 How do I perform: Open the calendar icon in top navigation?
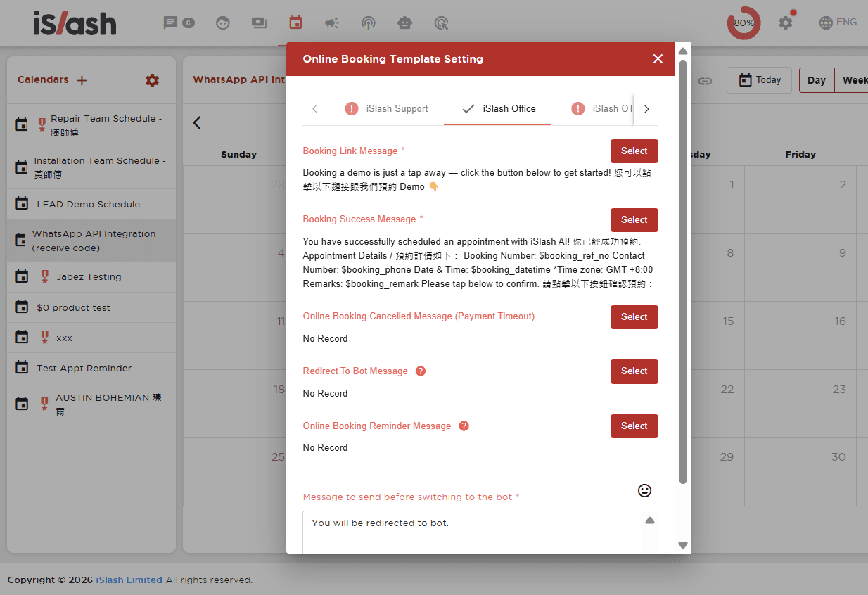click(295, 23)
